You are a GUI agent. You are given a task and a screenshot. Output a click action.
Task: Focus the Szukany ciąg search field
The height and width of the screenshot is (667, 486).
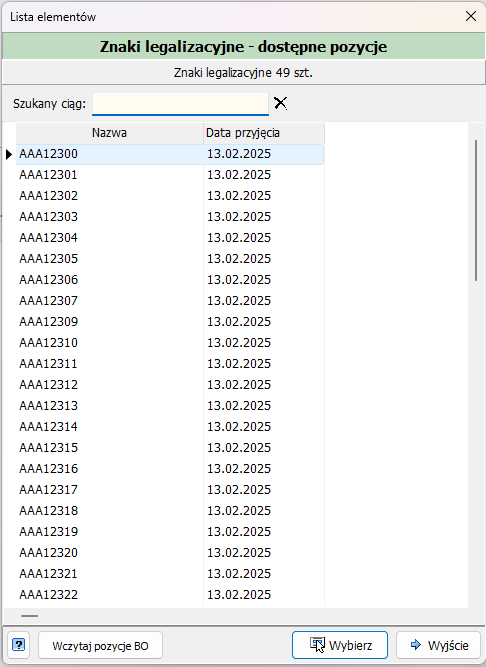[x=180, y=104]
